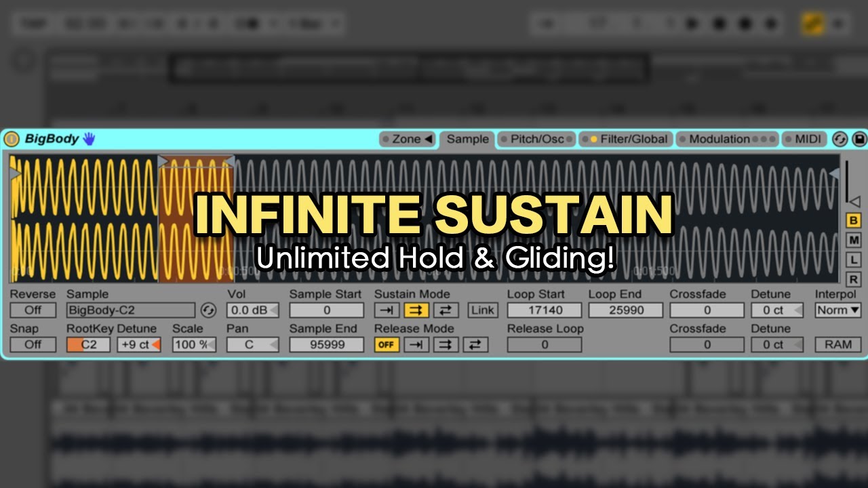
Task: Click the loop end marker triangle
Action: pyautogui.click(x=230, y=161)
